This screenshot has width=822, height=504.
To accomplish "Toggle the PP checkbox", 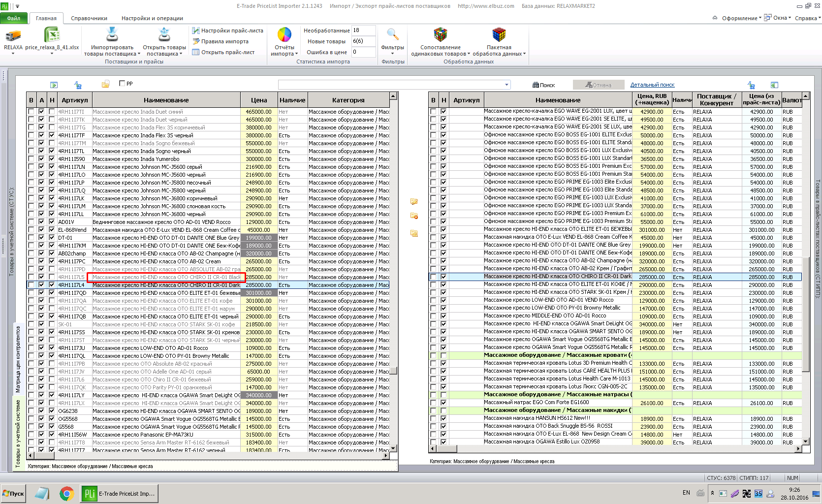I will [x=122, y=84].
